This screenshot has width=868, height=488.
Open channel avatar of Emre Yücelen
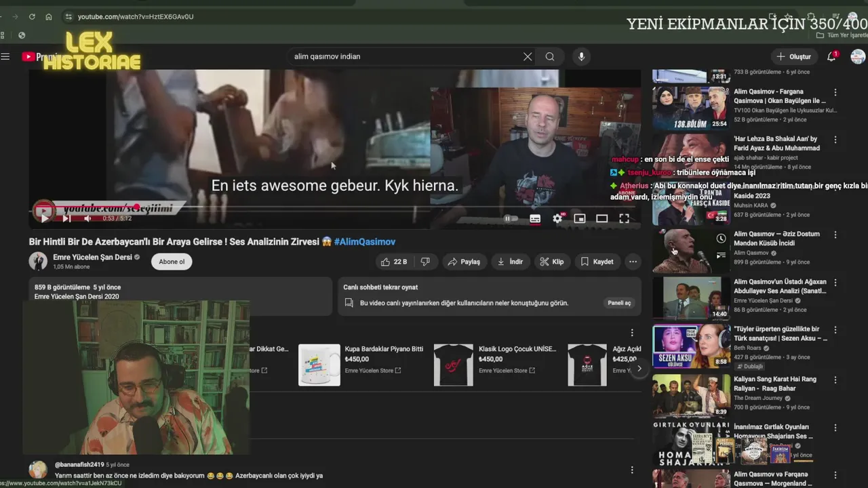click(x=38, y=262)
